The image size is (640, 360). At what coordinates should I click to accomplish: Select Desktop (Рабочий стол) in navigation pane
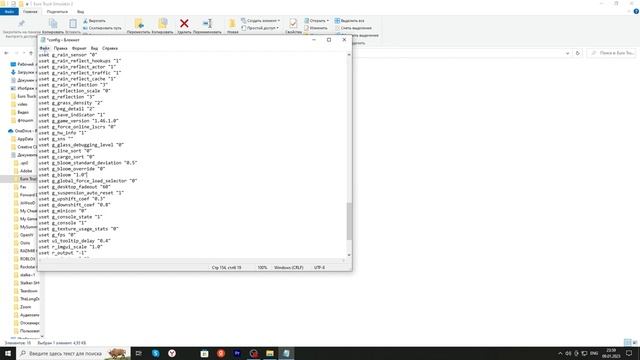(x=23, y=64)
